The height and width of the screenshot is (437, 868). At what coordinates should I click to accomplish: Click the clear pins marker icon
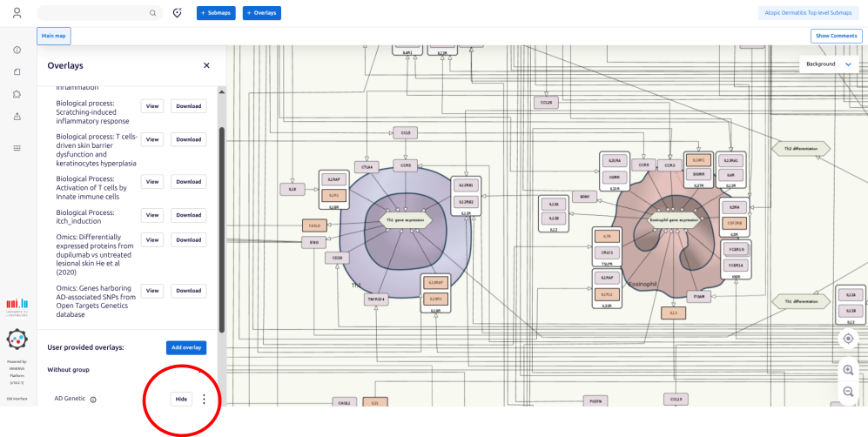(178, 13)
